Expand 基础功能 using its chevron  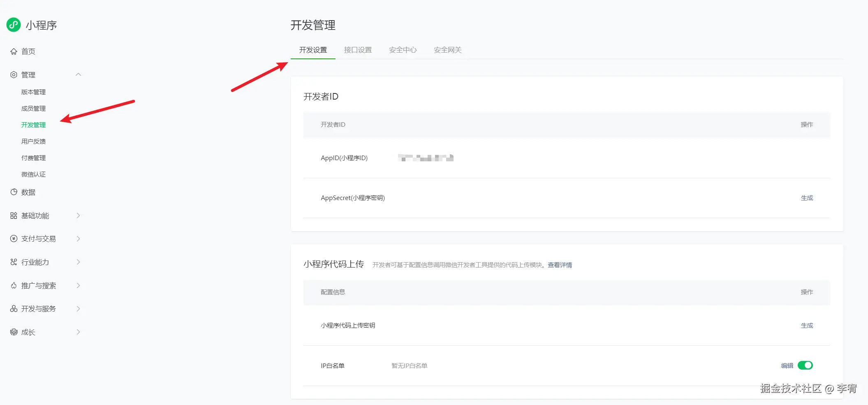click(78, 216)
